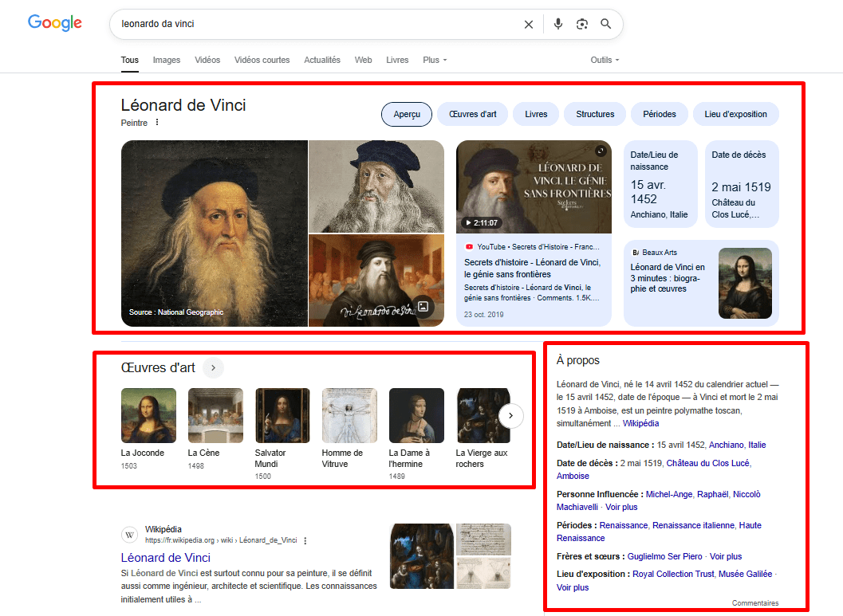The width and height of the screenshot is (843, 616).
Task: Open Guglielmo Ser Piero link
Action: (x=664, y=556)
